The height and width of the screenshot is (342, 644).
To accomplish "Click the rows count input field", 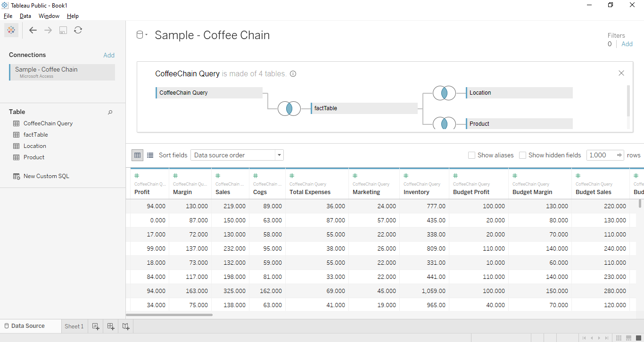I will pos(601,155).
